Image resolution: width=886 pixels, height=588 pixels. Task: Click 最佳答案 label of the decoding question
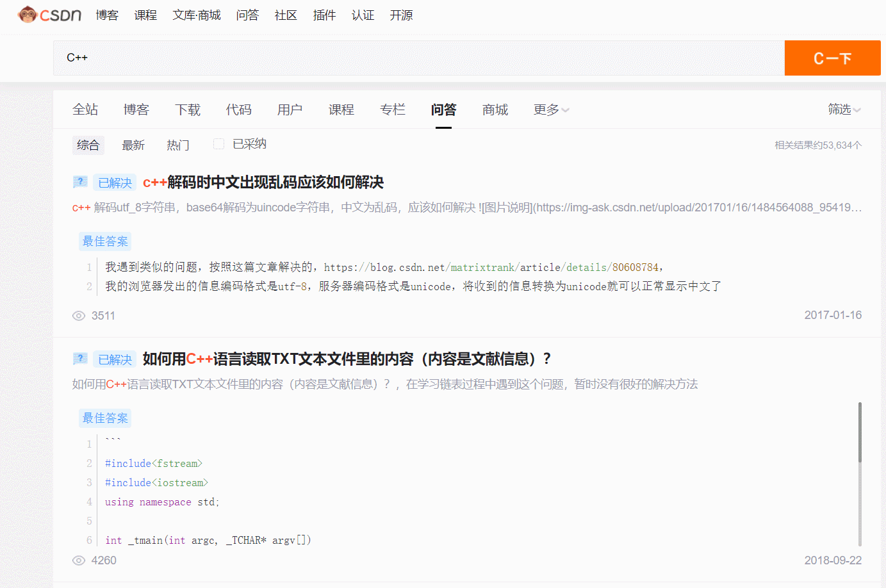[x=105, y=241]
